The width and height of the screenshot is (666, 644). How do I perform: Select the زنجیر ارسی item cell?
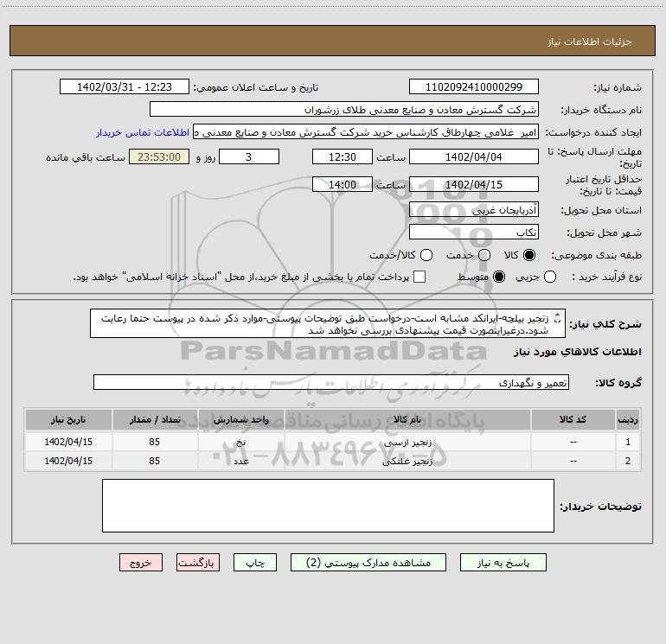point(407,442)
